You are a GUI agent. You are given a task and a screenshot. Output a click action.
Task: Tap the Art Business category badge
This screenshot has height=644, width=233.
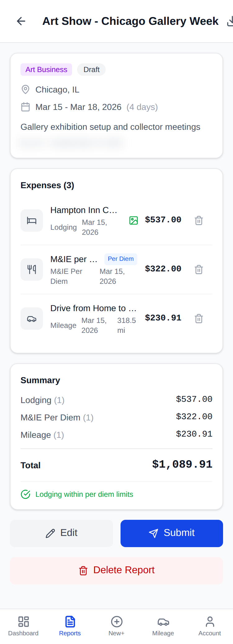click(46, 70)
